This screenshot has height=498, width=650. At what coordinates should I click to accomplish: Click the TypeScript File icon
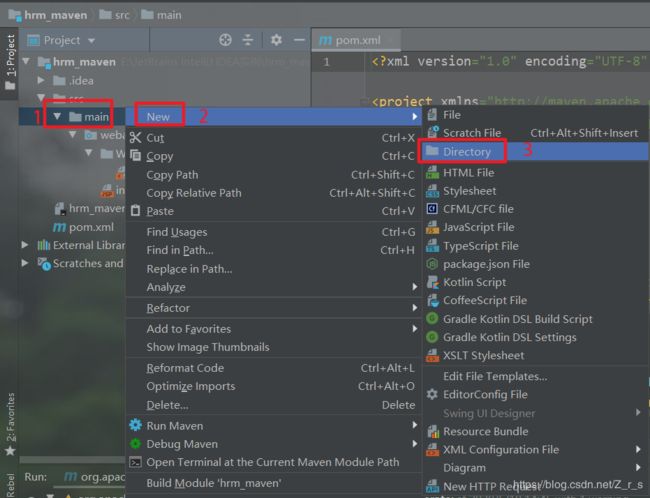[432, 245]
